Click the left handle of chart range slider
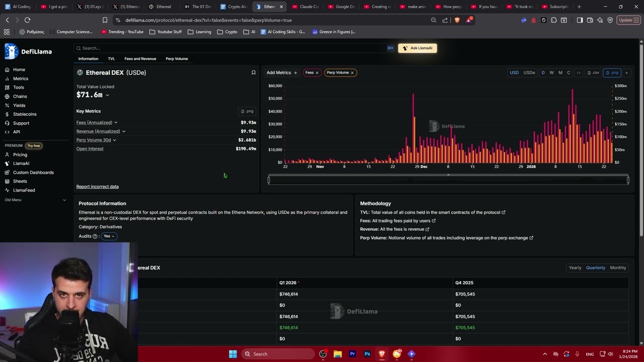This screenshot has width=644, height=362. [269, 180]
